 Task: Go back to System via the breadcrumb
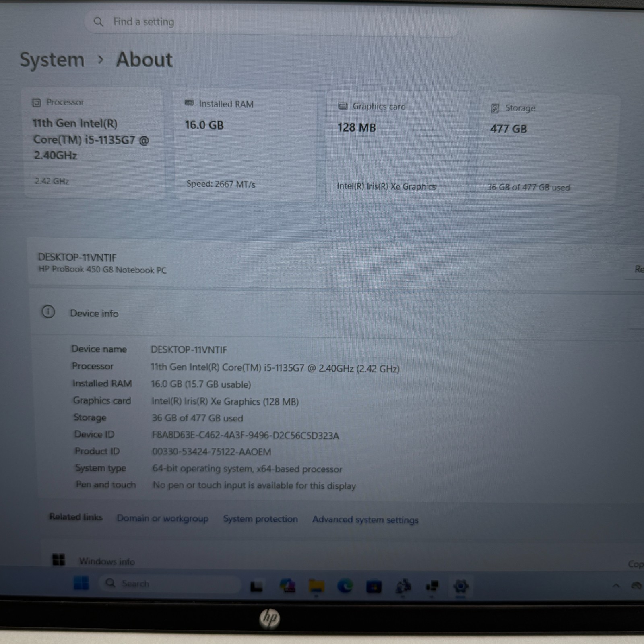52,60
